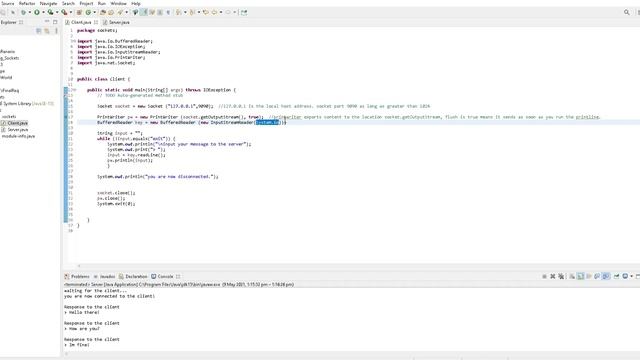Screen dimensions: 640x360
Task: Click Collapse All in Package Explorer
Action: [x=39, y=31]
